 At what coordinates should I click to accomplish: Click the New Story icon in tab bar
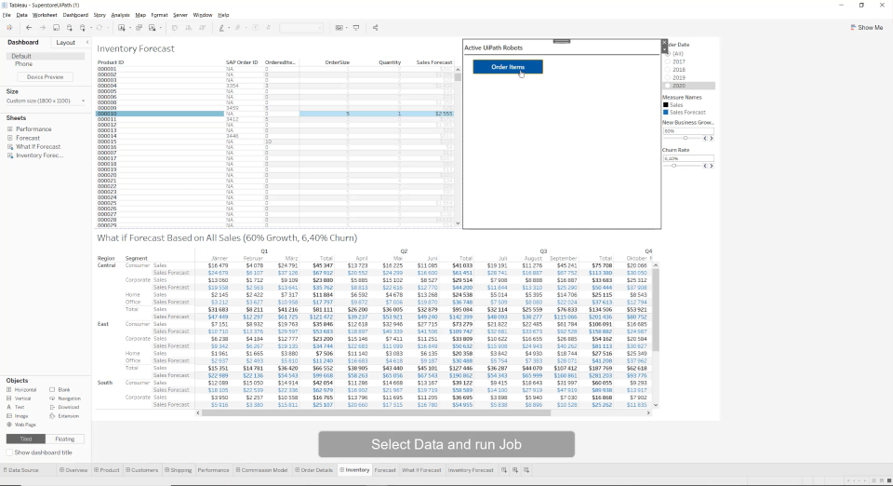(526, 470)
